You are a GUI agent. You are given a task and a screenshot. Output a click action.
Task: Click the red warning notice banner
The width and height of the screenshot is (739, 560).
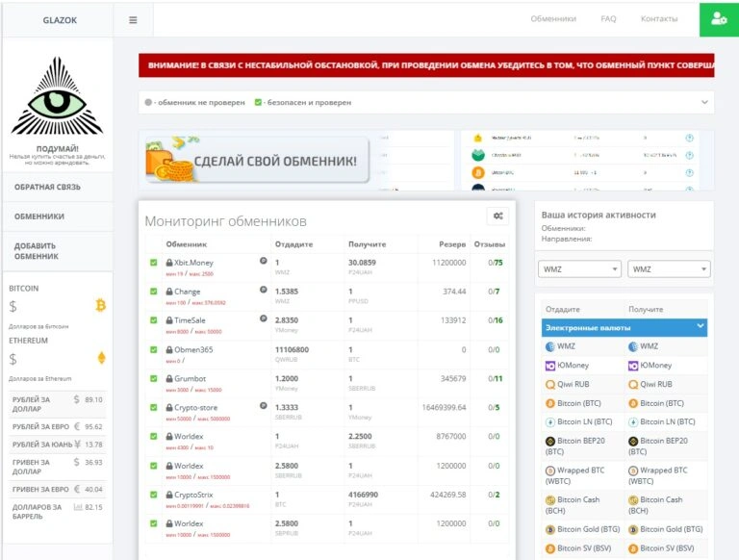click(x=426, y=65)
